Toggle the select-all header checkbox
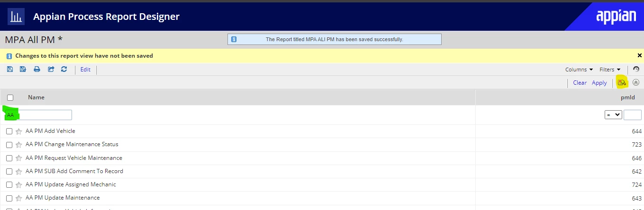 [10, 97]
